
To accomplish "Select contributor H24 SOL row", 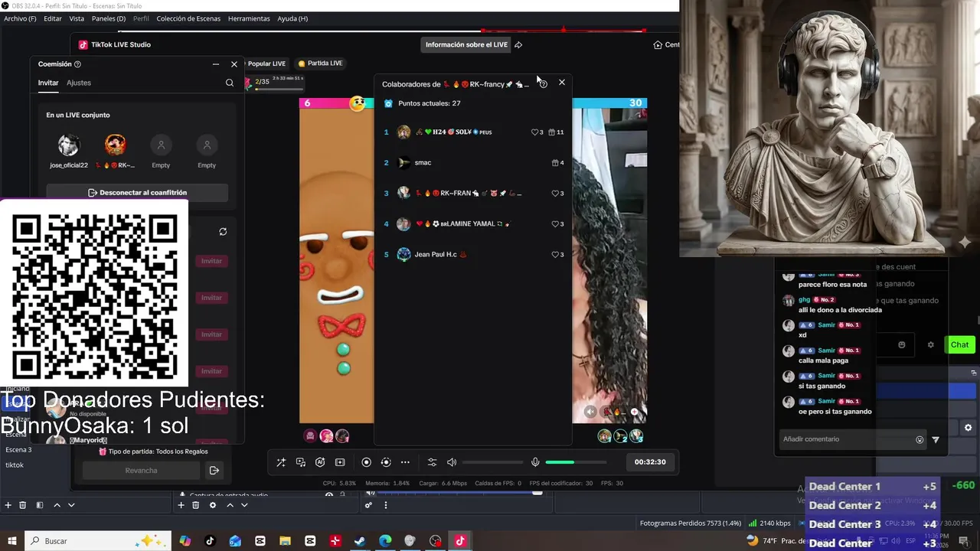I will (x=473, y=132).
